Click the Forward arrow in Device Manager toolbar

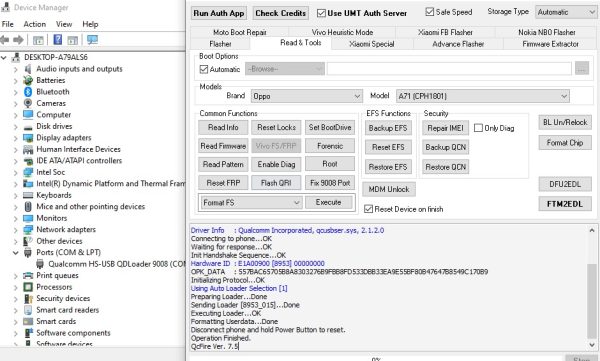pyautogui.click(x=18, y=40)
